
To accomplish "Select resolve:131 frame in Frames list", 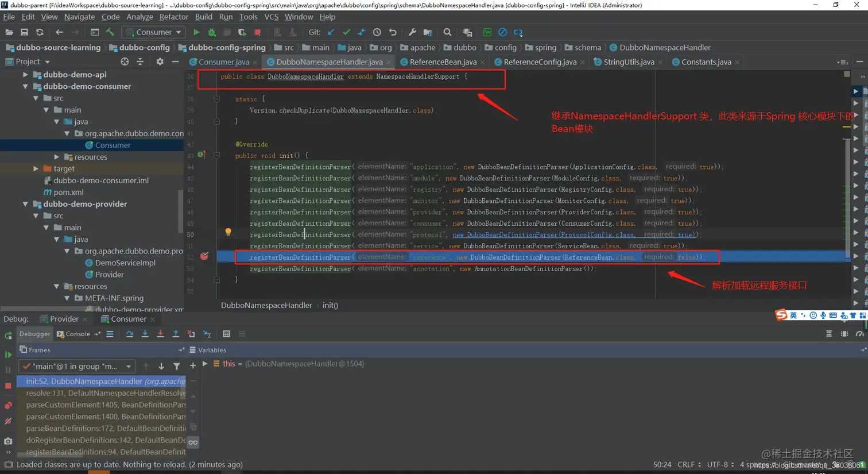I will click(x=101, y=393).
